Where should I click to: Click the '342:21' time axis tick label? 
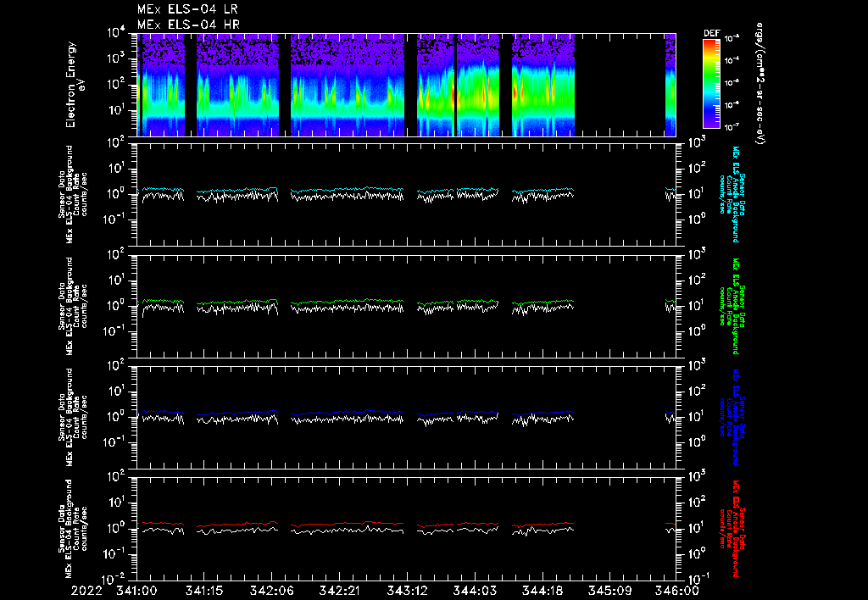pyautogui.click(x=339, y=592)
